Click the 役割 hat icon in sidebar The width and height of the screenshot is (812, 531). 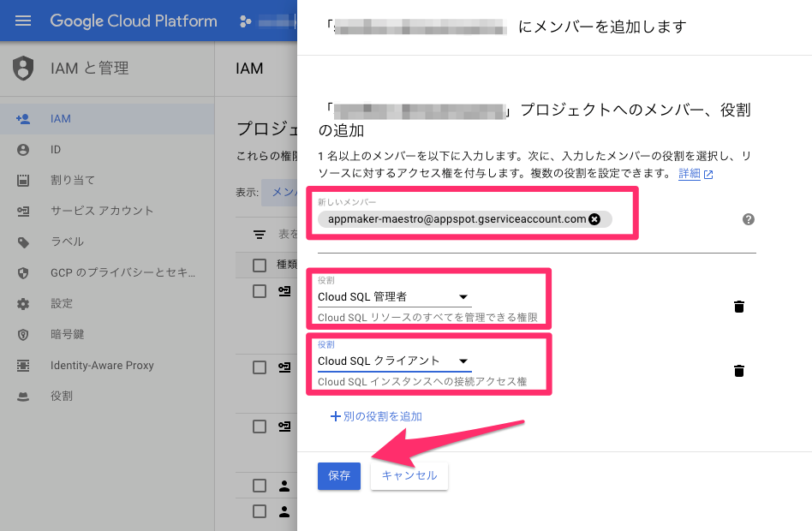click(x=23, y=397)
